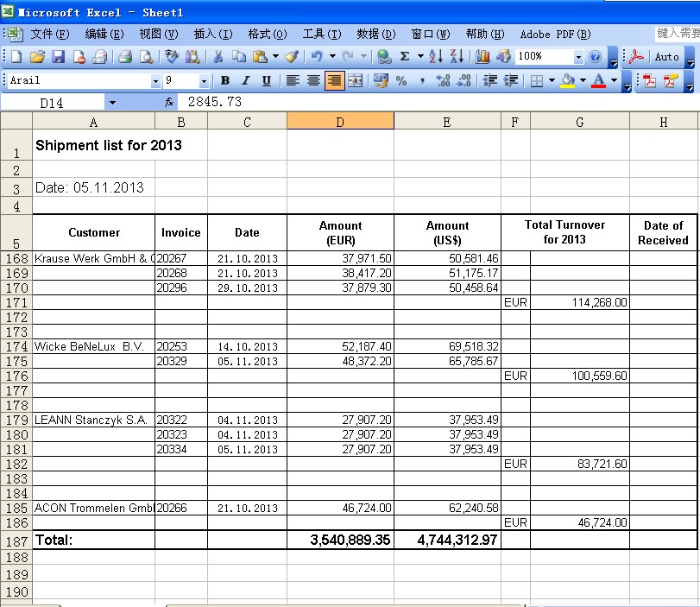The height and width of the screenshot is (607, 700).
Task: Copy the selection with the Copy icon
Action: pyautogui.click(x=239, y=57)
